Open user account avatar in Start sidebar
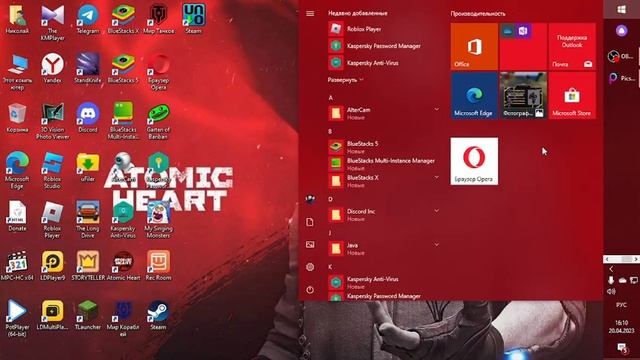Viewport: 640px width, 360px height. (x=310, y=200)
